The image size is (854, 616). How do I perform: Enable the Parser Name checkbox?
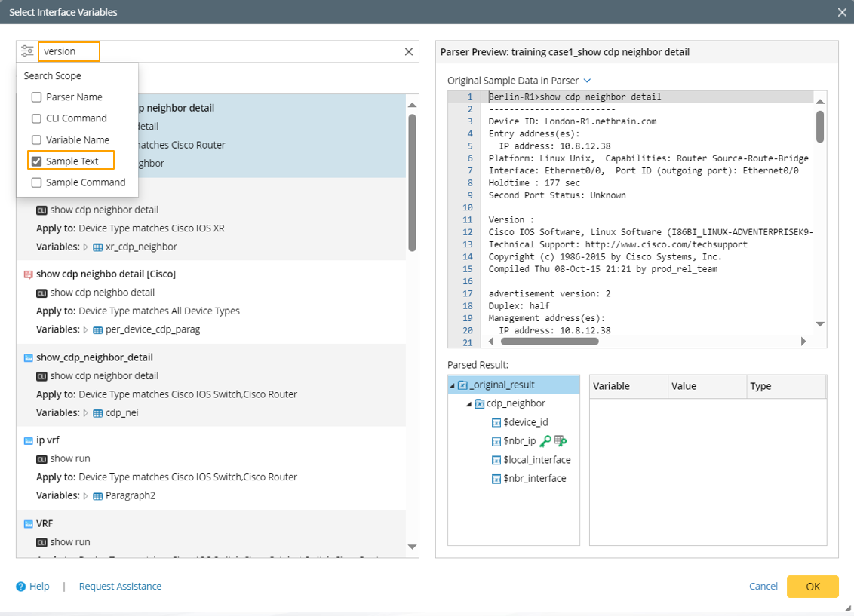(x=36, y=97)
